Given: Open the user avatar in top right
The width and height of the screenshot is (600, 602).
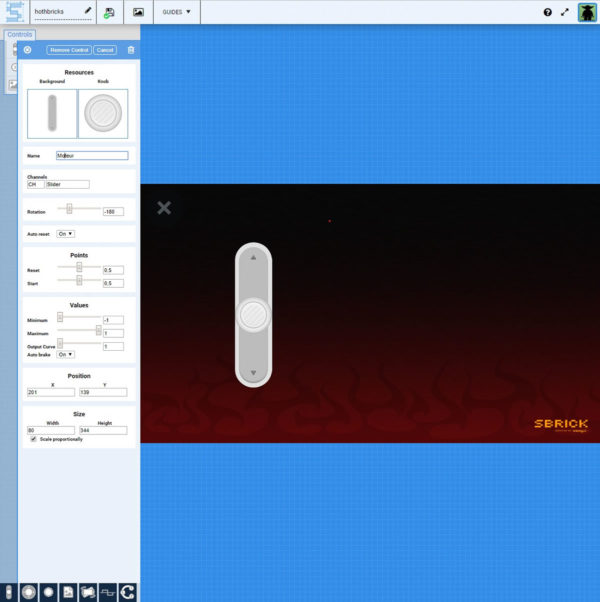Looking at the screenshot, I should [x=587, y=12].
